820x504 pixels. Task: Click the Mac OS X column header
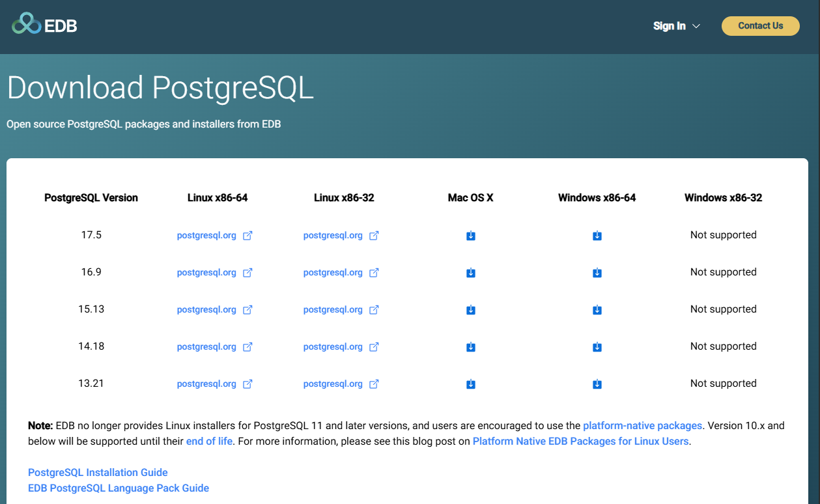pyautogui.click(x=471, y=198)
